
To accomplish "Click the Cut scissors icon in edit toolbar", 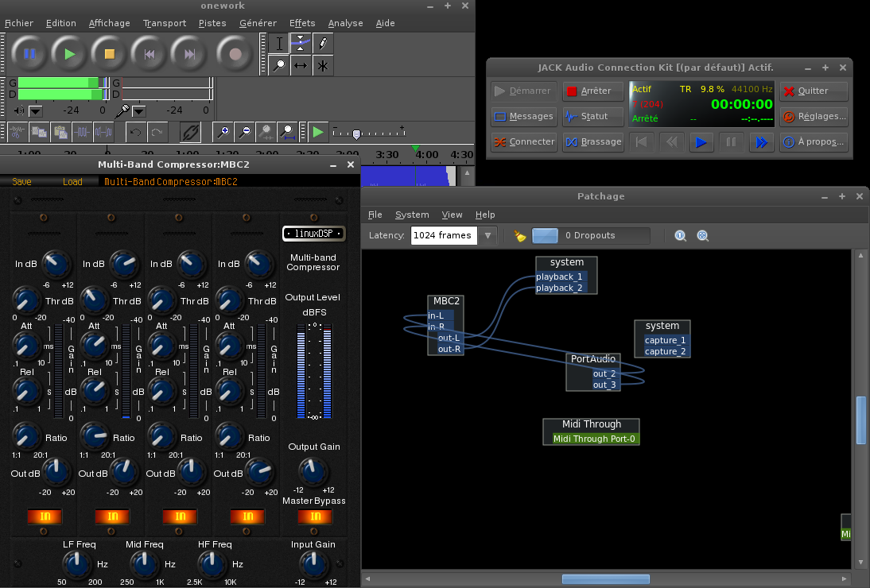I will tap(17, 131).
